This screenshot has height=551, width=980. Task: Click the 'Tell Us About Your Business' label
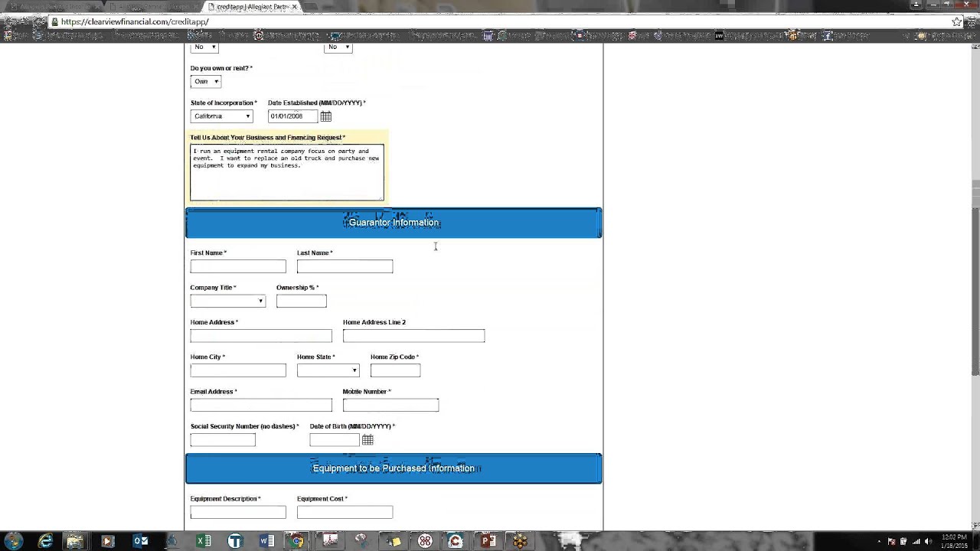pos(268,138)
